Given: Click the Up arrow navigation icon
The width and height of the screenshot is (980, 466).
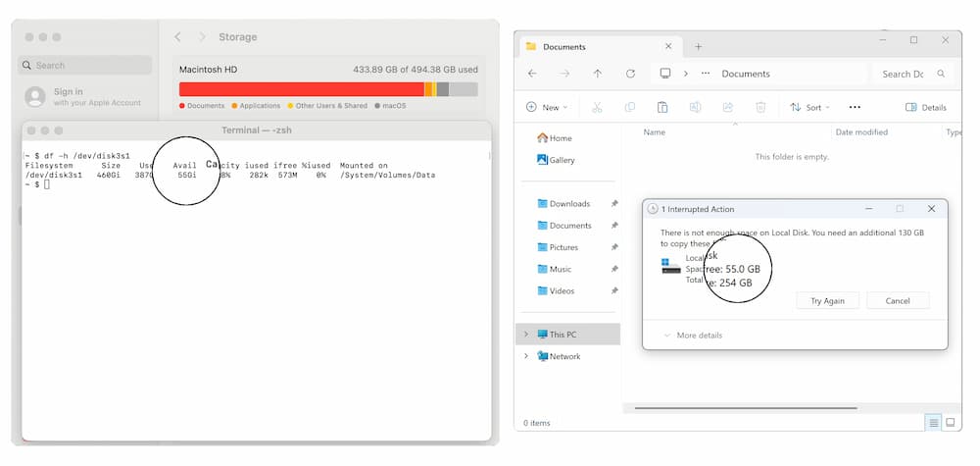Looking at the screenshot, I should [x=597, y=74].
